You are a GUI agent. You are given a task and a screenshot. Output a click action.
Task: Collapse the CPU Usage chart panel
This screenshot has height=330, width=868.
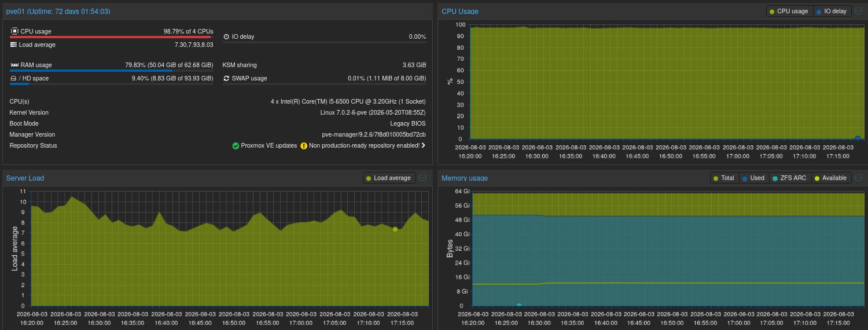(859, 11)
